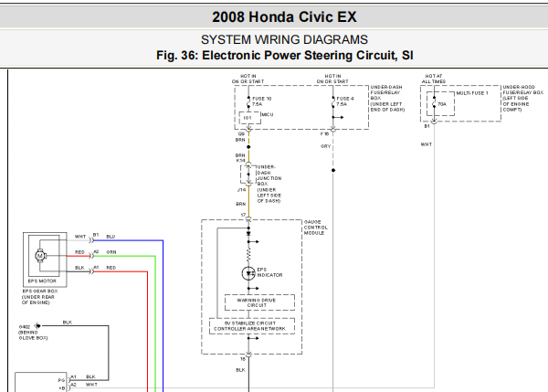Click the "PG" terminal label

61,380
